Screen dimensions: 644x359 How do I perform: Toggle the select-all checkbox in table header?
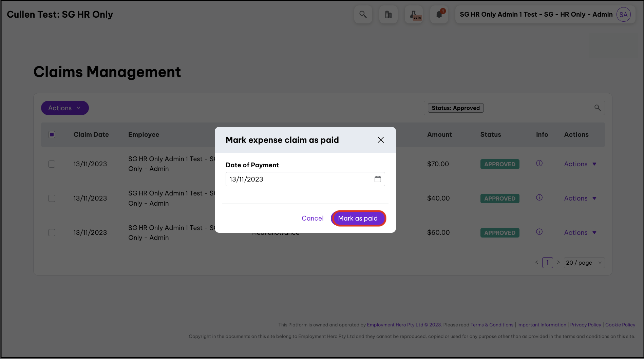(x=52, y=135)
